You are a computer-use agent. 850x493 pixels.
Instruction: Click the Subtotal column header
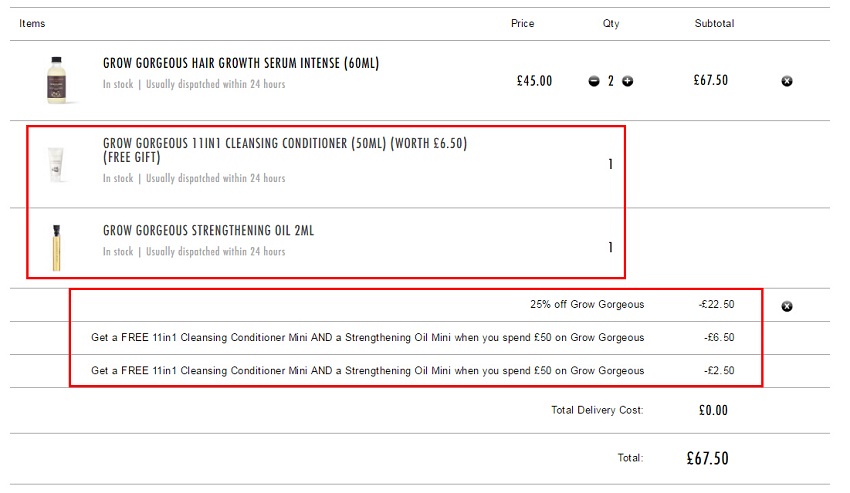pos(714,23)
